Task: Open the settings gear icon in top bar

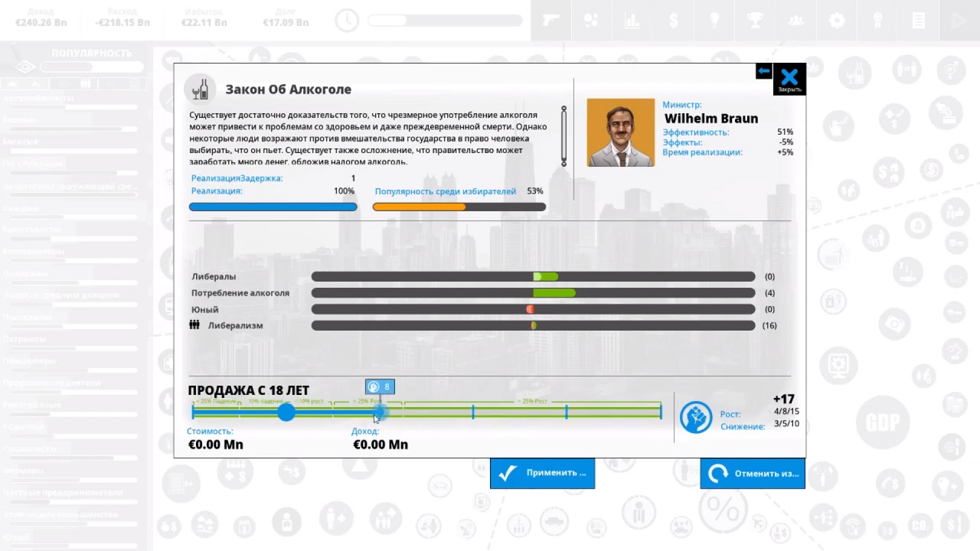Action: coord(837,21)
